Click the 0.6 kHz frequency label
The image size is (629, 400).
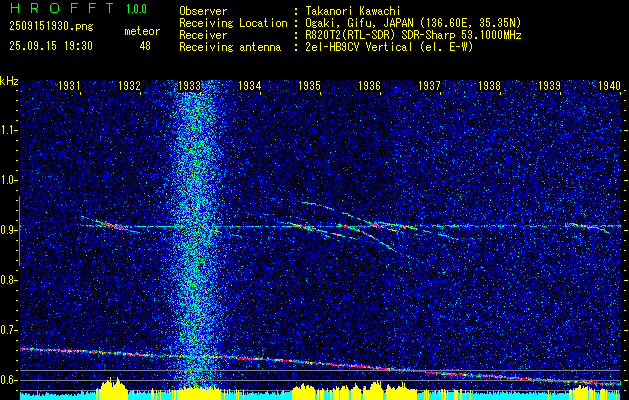(x=8, y=380)
